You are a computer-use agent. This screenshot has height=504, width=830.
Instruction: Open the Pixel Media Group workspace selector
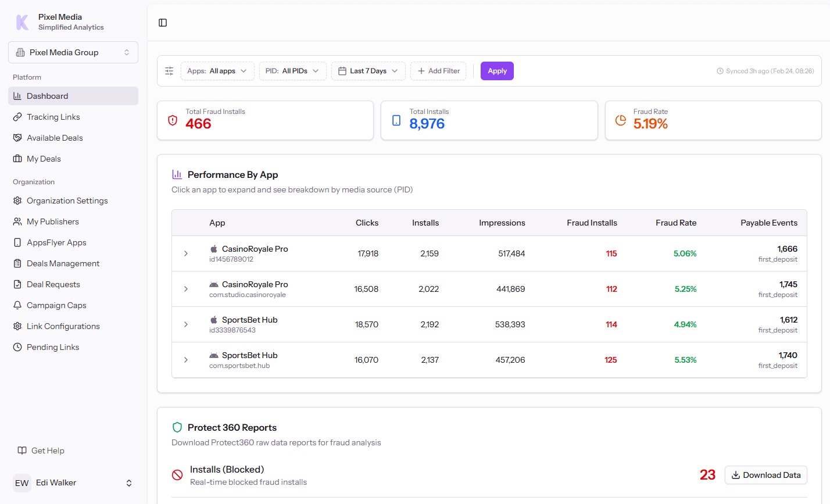tap(73, 52)
